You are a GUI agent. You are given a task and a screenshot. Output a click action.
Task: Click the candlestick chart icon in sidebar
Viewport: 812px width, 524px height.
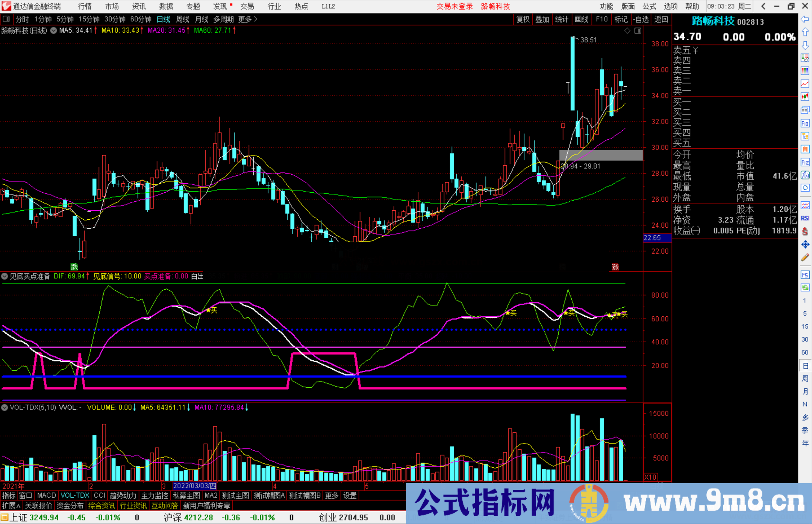(805, 97)
